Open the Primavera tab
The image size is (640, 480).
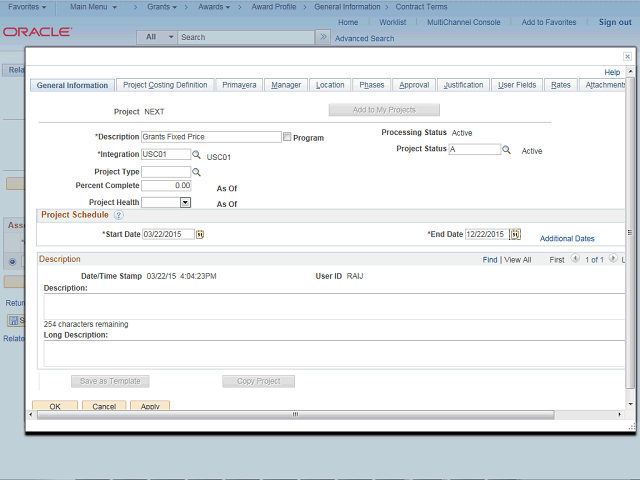click(239, 85)
